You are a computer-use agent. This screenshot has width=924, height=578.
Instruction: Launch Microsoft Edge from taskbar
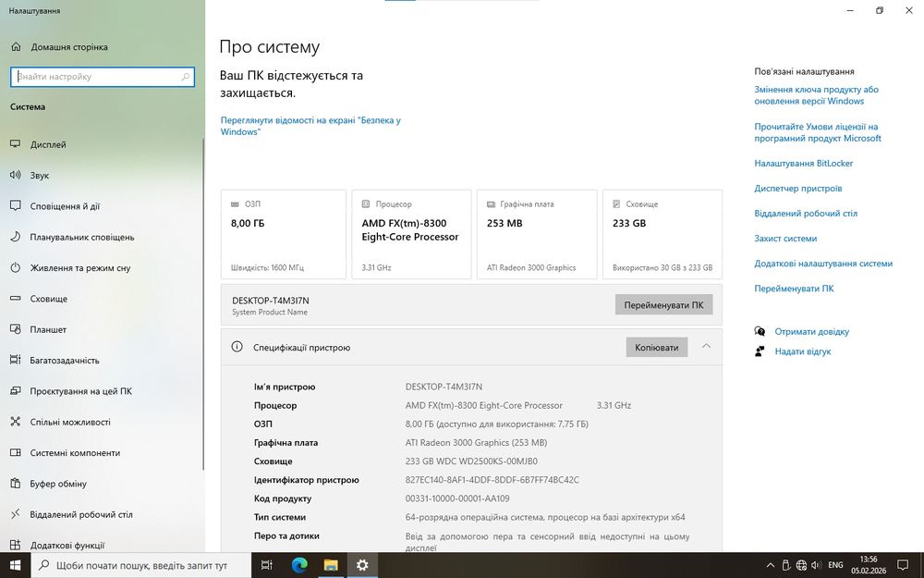tap(299, 565)
